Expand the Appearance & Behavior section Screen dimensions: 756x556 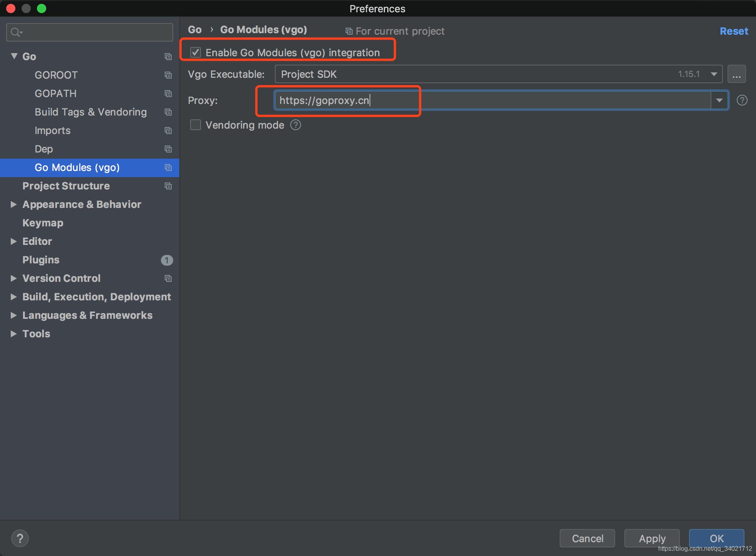click(x=13, y=204)
